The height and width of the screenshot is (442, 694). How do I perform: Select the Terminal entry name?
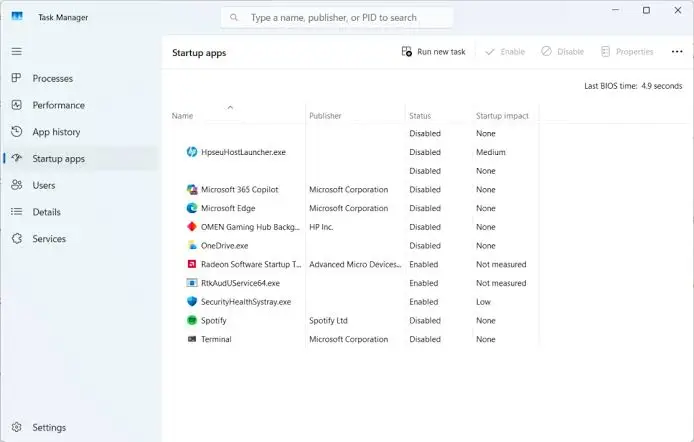click(216, 339)
